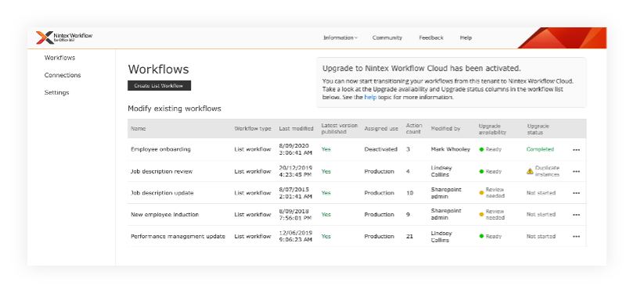Viewport: 644px width, 293px height.
Task: Sort by the Name column header
Action: [x=138, y=129]
